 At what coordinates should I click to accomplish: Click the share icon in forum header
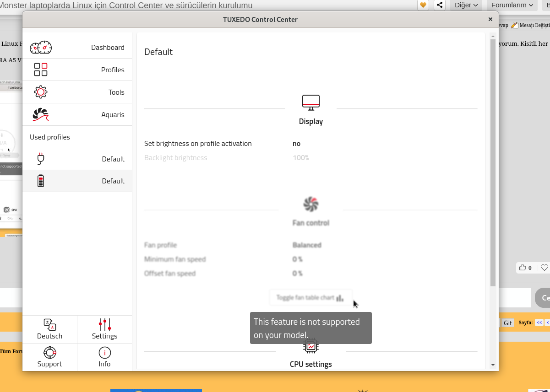440,5
